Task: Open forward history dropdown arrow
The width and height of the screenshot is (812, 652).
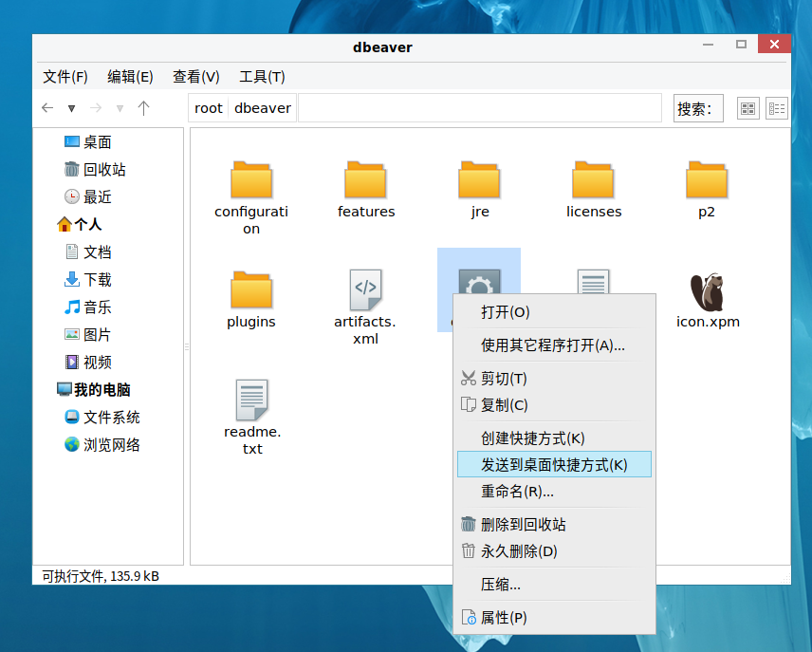Action: pos(120,108)
